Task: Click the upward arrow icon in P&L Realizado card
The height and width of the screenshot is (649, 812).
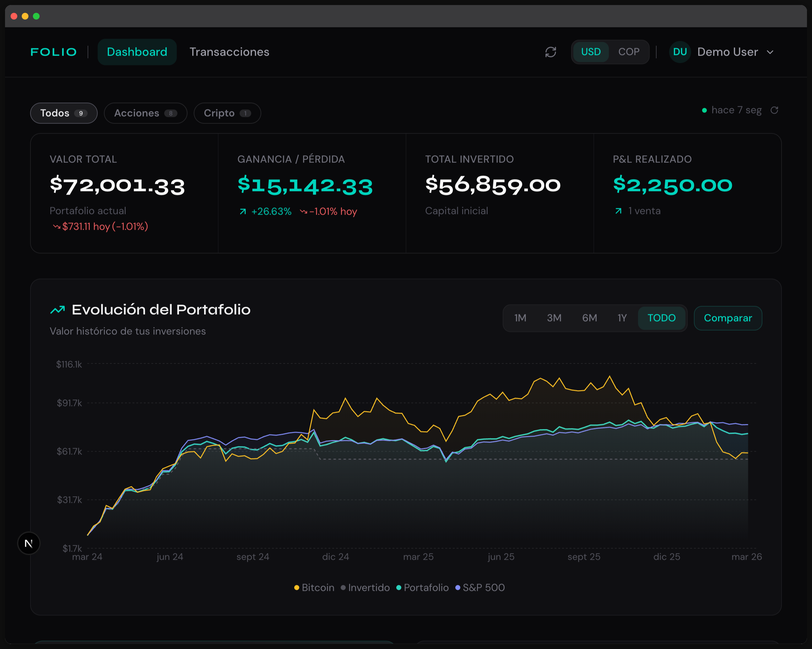Action: point(618,211)
